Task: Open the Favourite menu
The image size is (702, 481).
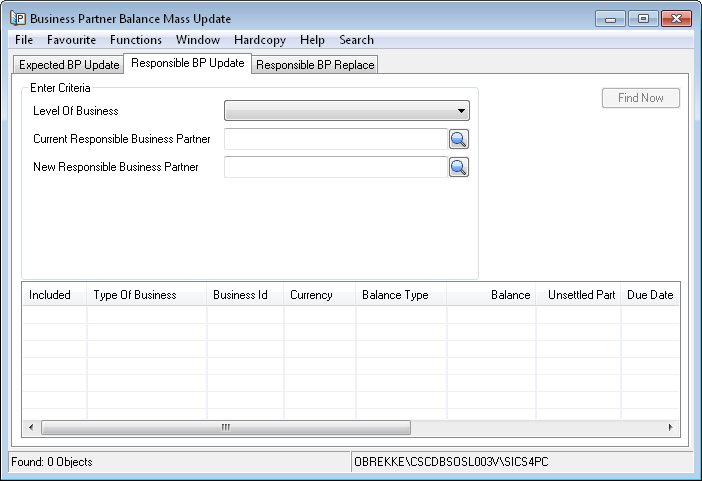Action: pos(71,40)
